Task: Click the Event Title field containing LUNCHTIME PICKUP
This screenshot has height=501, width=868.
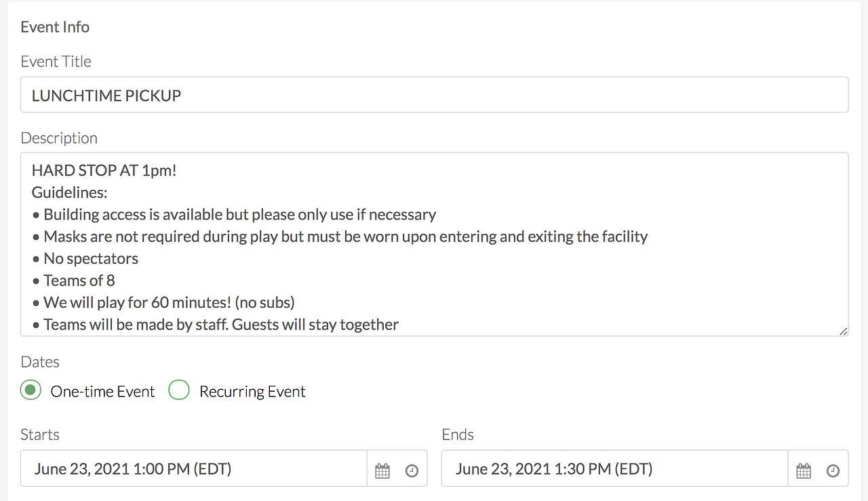Action: pos(434,95)
